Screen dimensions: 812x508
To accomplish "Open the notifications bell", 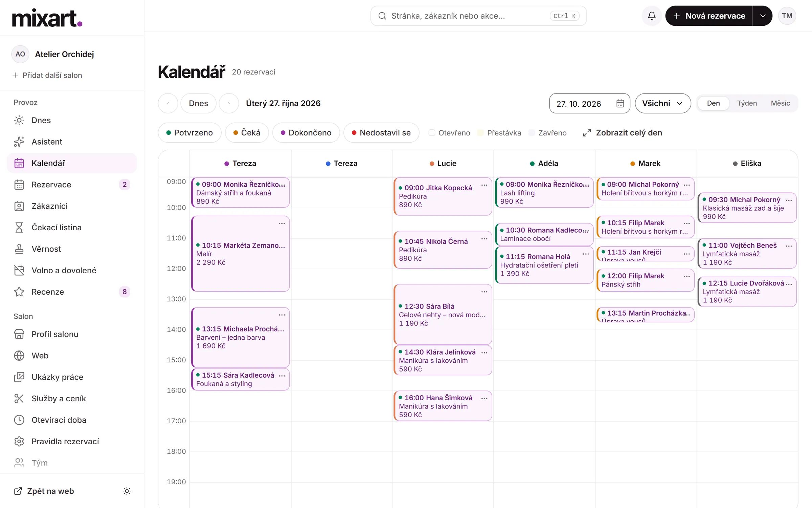I will point(652,16).
